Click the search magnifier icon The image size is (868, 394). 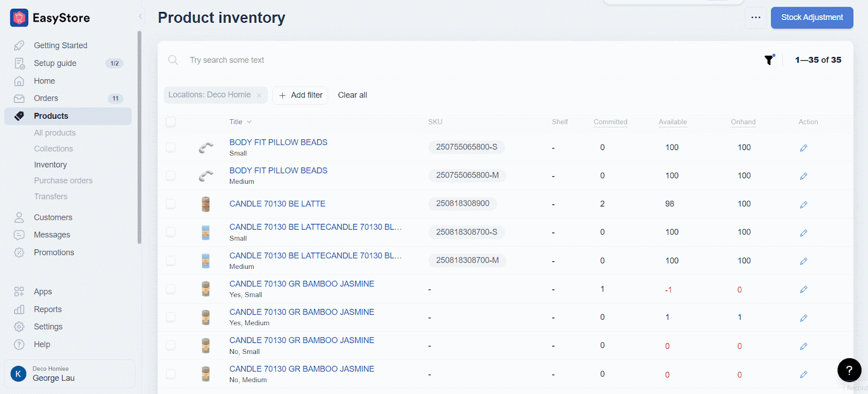(173, 60)
